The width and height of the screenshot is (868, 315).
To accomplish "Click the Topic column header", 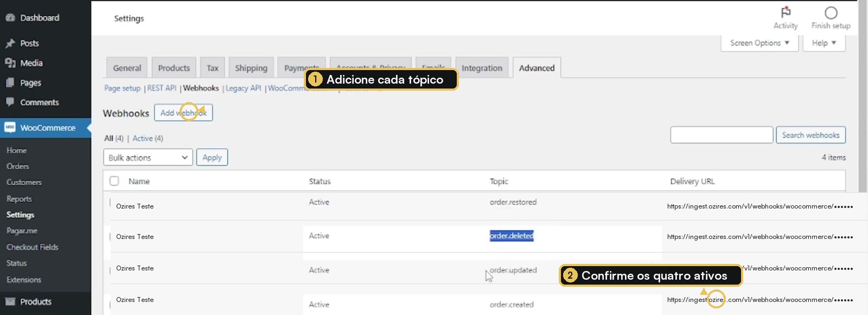I will pyautogui.click(x=499, y=181).
